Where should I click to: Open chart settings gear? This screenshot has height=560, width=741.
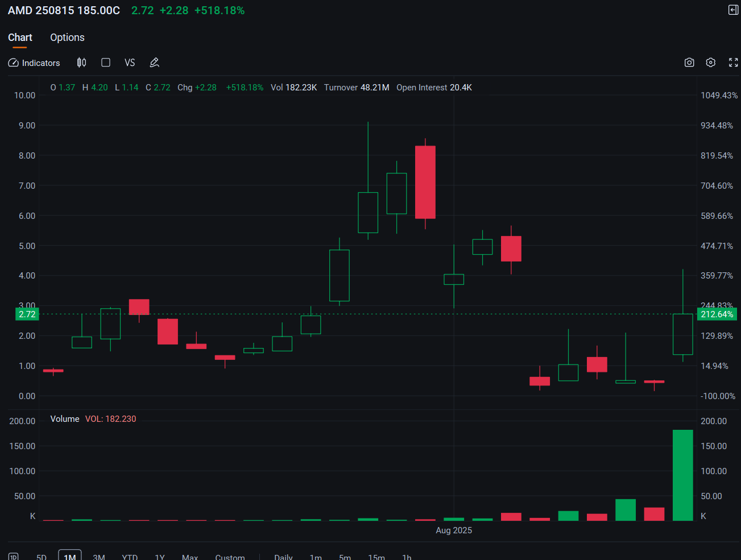click(x=711, y=63)
